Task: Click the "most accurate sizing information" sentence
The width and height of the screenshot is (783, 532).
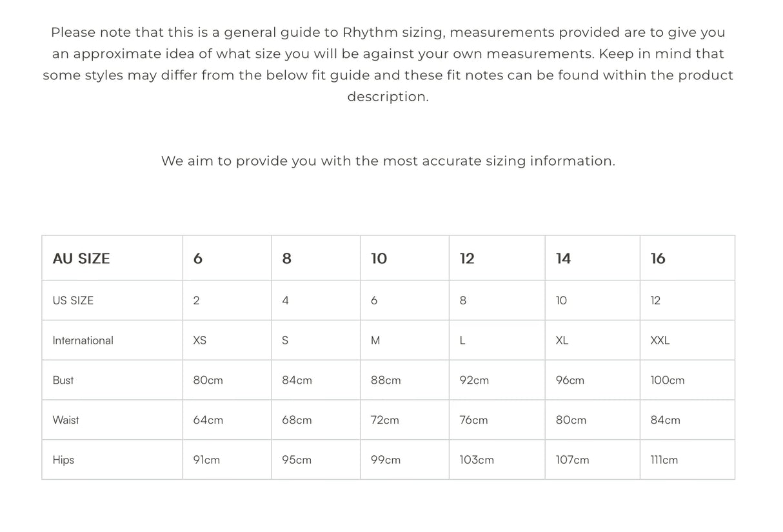Action: pyautogui.click(x=388, y=161)
